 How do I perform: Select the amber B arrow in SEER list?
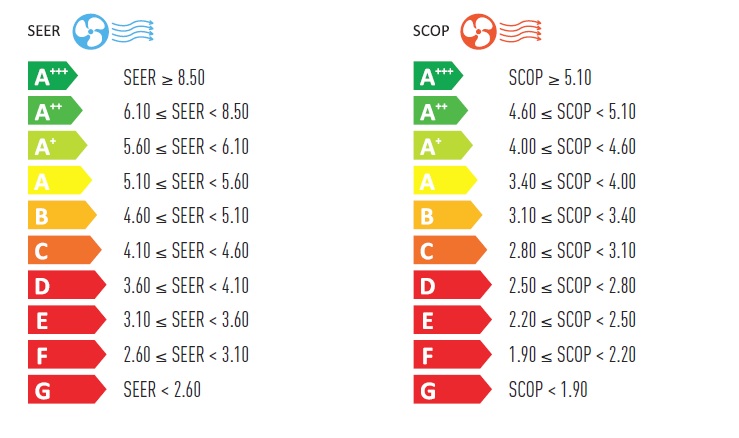tap(62, 216)
